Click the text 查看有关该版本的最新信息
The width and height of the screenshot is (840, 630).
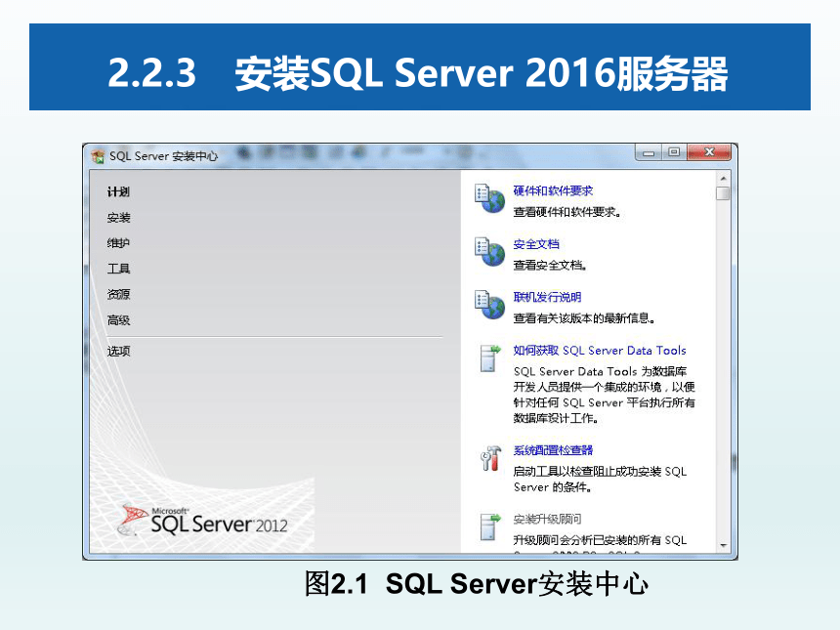(x=584, y=318)
